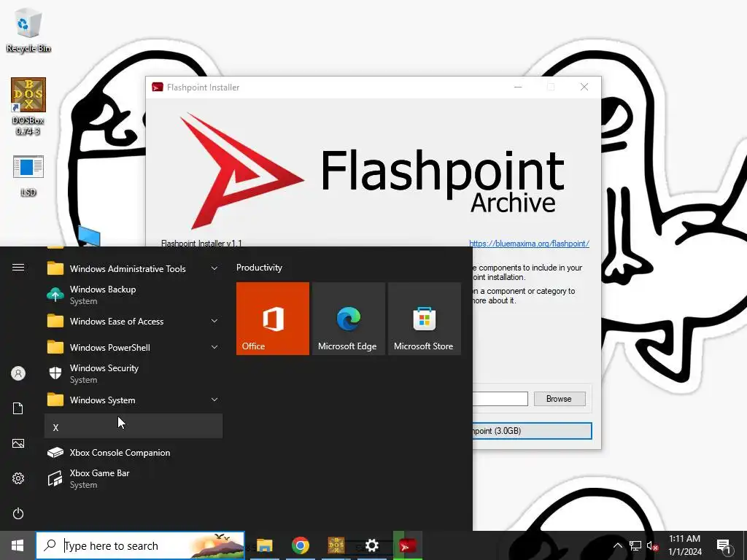This screenshot has height=560, width=747.
Task: Open Windows Backup from the app list
Action: coord(133,295)
